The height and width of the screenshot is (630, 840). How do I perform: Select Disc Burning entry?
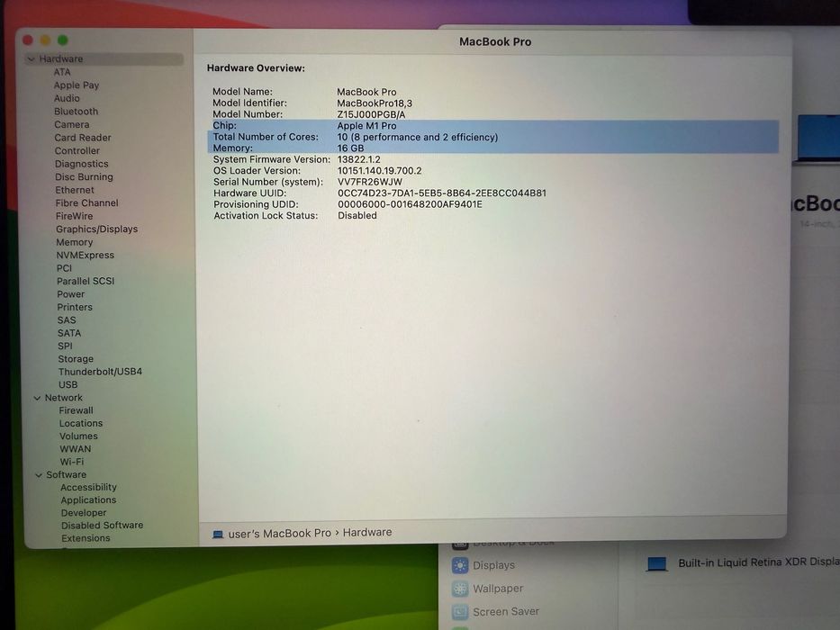pyautogui.click(x=84, y=176)
